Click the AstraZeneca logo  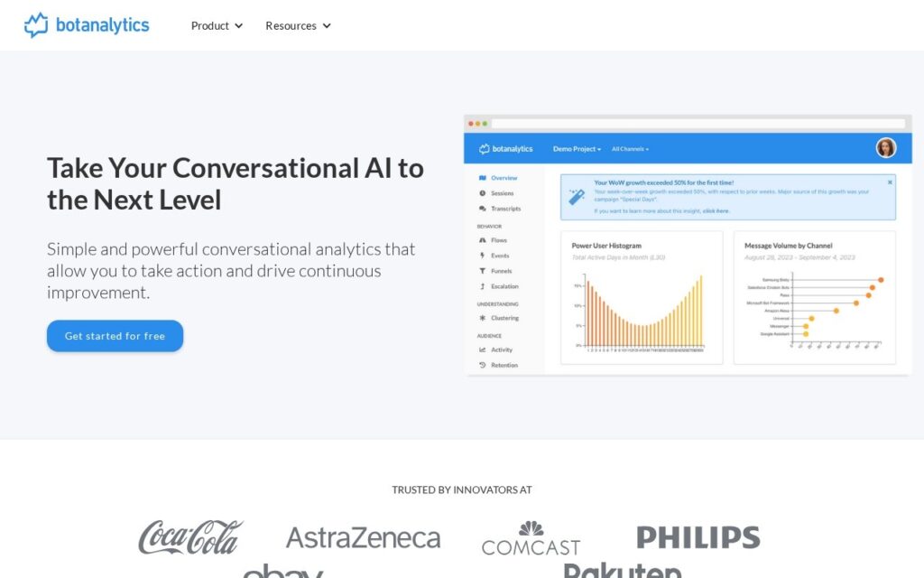point(364,538)
